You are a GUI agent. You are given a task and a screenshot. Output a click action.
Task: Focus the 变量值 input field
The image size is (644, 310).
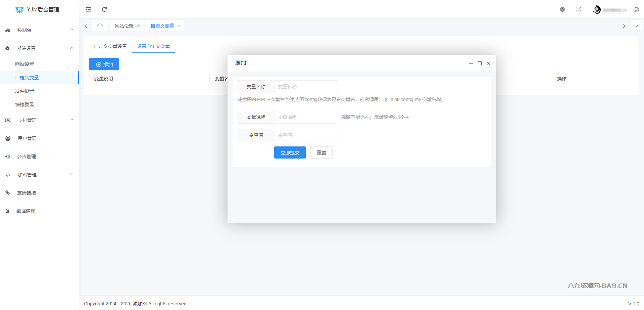coord(305,135)
